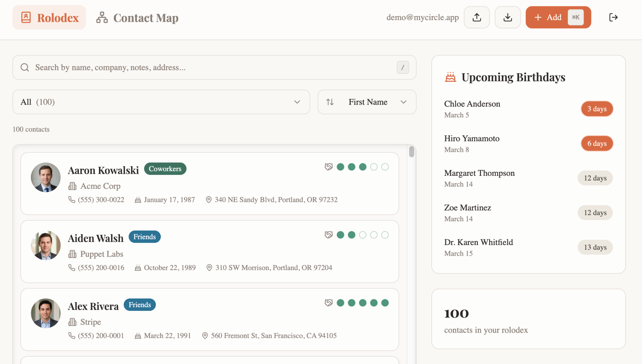The image size is (642, 364).
Task: Click location pin on Aaron Kowalski's address
Action: [x=209, y=200]
